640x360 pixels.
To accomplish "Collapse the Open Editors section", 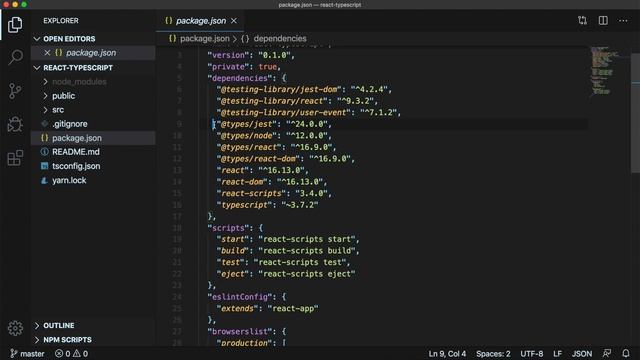I will coord(37,39).
